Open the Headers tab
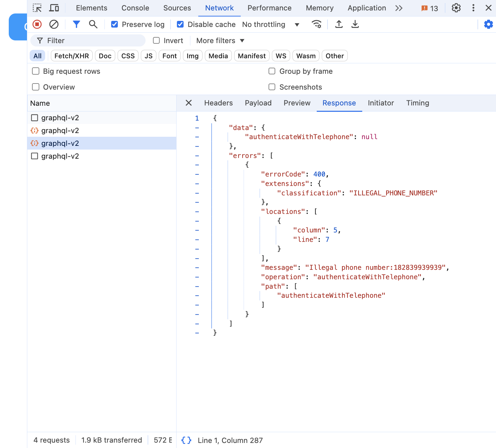 [x=218, y=103]
